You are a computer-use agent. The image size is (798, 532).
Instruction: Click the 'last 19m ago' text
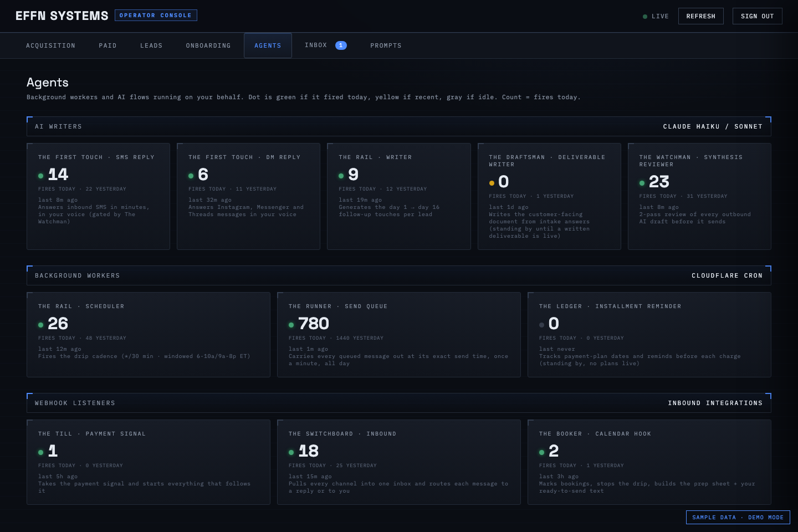(360, 200)
